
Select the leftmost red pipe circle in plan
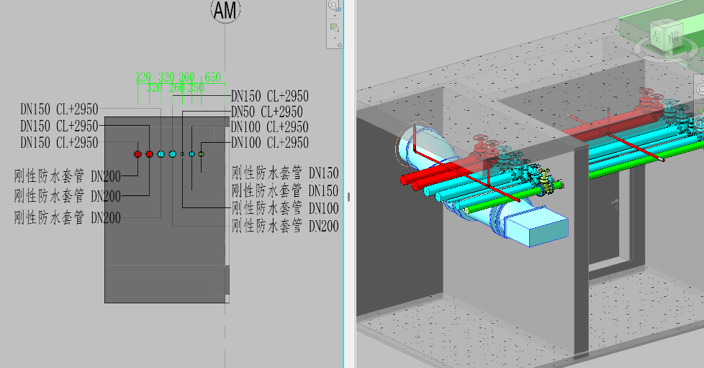[138, 154]
